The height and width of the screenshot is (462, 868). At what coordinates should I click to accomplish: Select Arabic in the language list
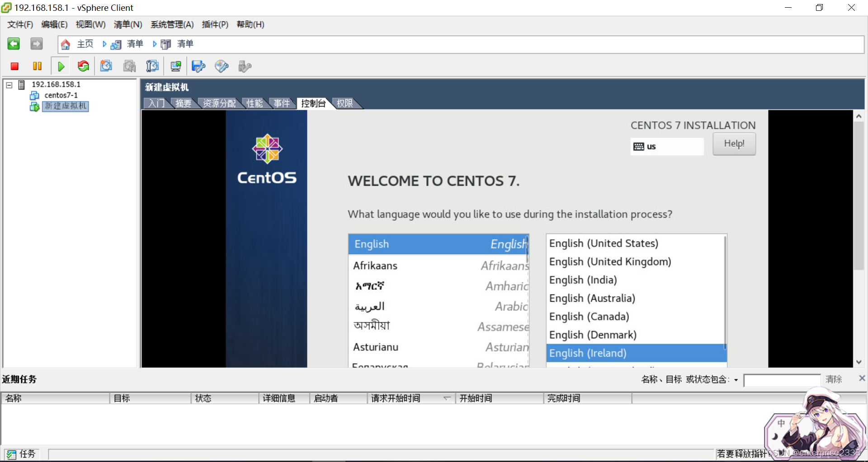439,306
